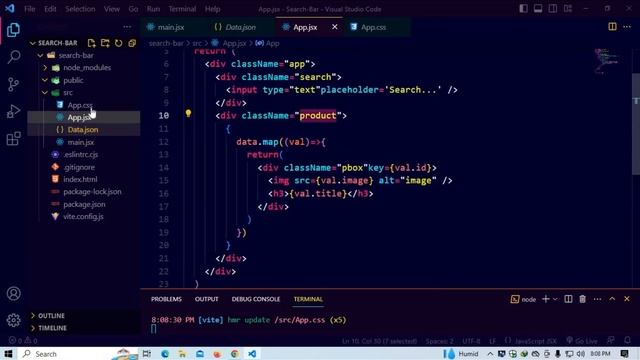Click the editor vertical scrollbar
Viewport: 640px width, 360px height.
(x=636, y=124)
